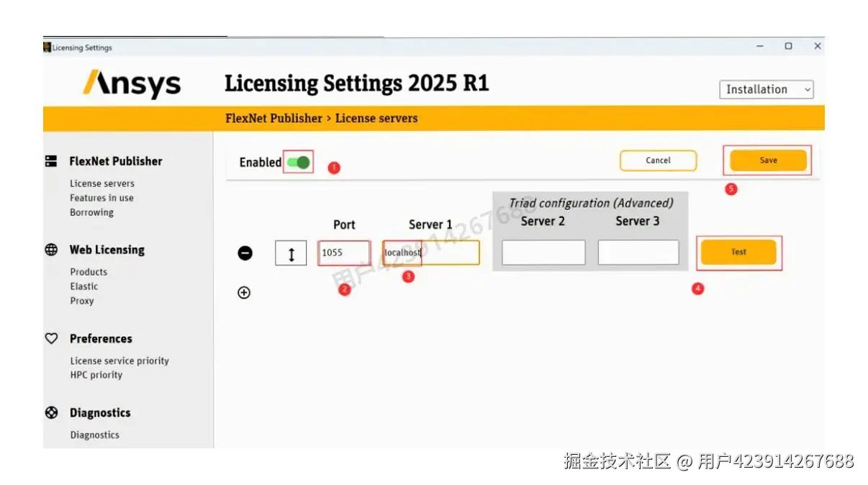The width and height of the screenshot is (868, 485).
Task: Remove server row with minus icon
Action: [245, 253]
